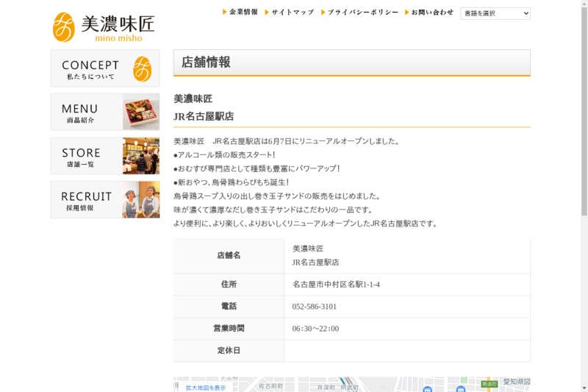Open the サイトマップ sitemap link
This screenshot has width=588, height=392.
[292, 13]
